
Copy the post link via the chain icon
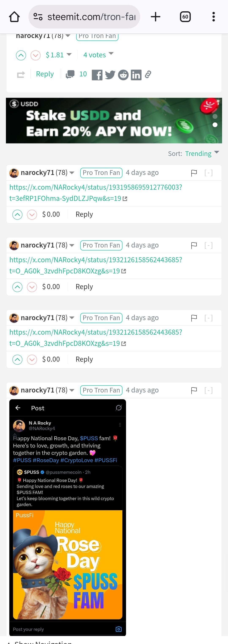148,74
